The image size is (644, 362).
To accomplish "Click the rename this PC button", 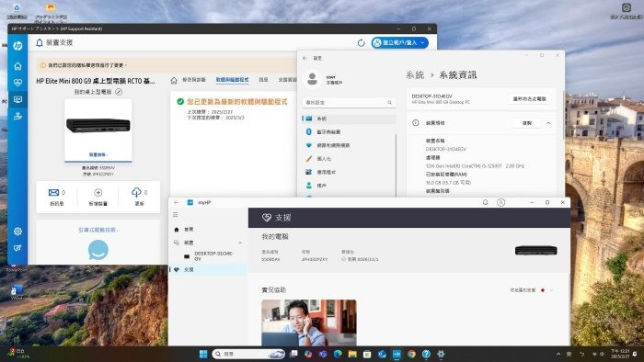I will (529, 99).
